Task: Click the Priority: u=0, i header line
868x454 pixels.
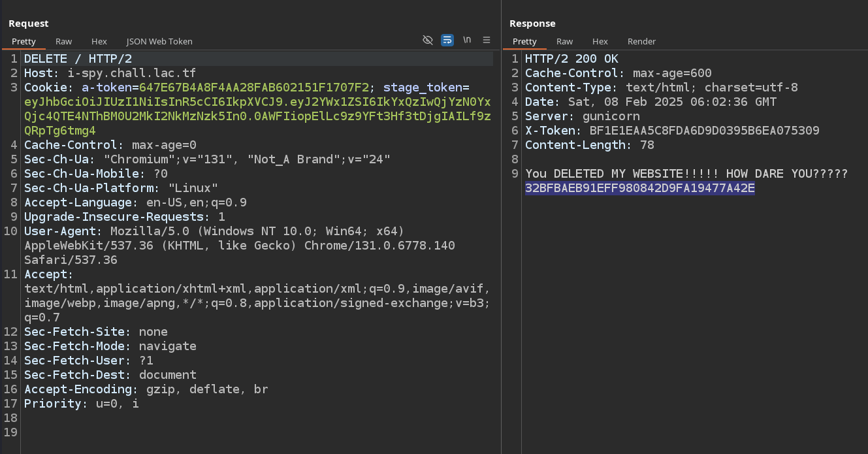Action: click(x=81, y=404)
